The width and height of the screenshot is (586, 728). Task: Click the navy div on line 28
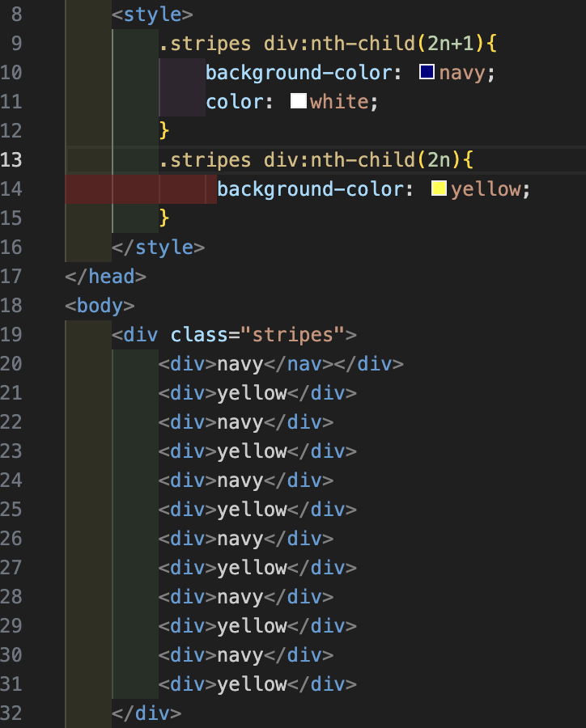point(246,597)
